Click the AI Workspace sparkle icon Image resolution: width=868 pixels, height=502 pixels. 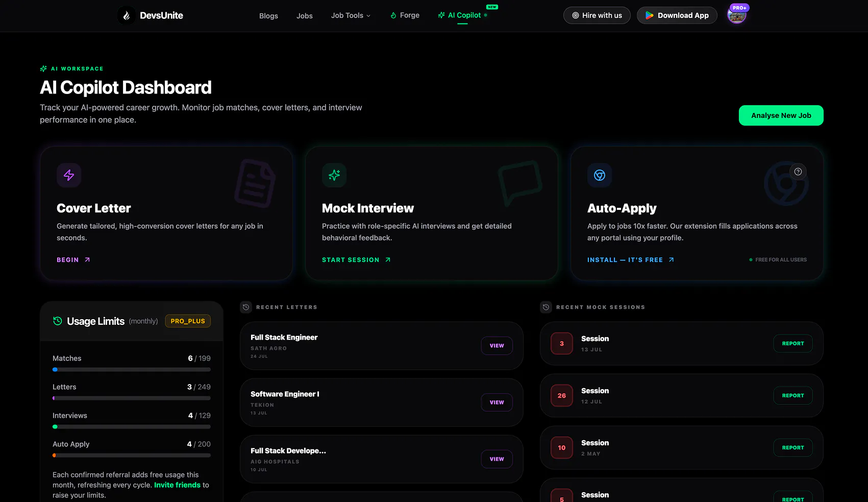point(43,68)
